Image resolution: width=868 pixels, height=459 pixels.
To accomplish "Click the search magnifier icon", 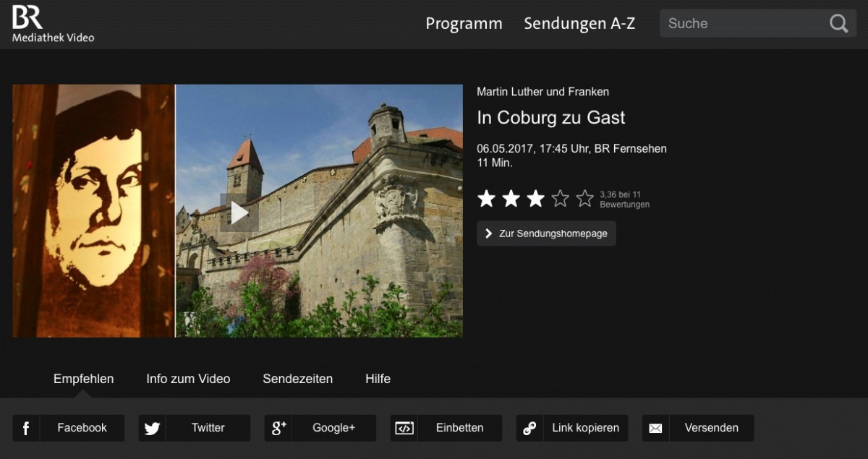I will 838,24.
